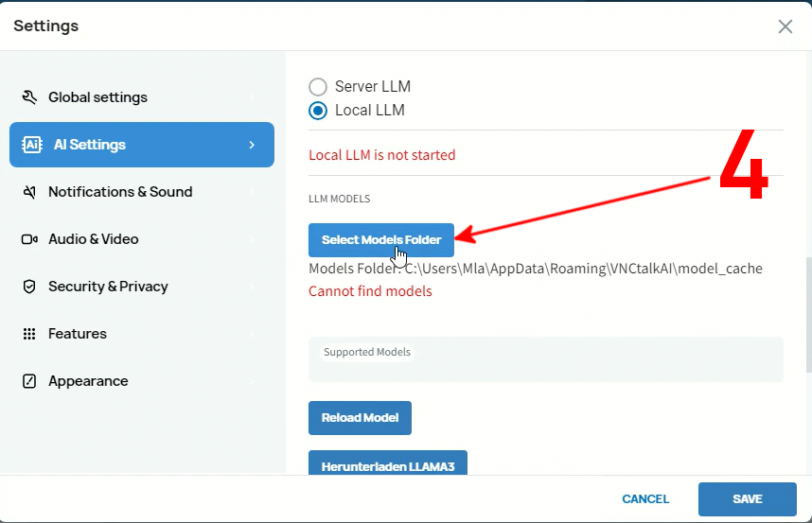Click the Audio & Video camera icon
The image size is (812, 523).
pyautogui.click(x=29, y=239)
